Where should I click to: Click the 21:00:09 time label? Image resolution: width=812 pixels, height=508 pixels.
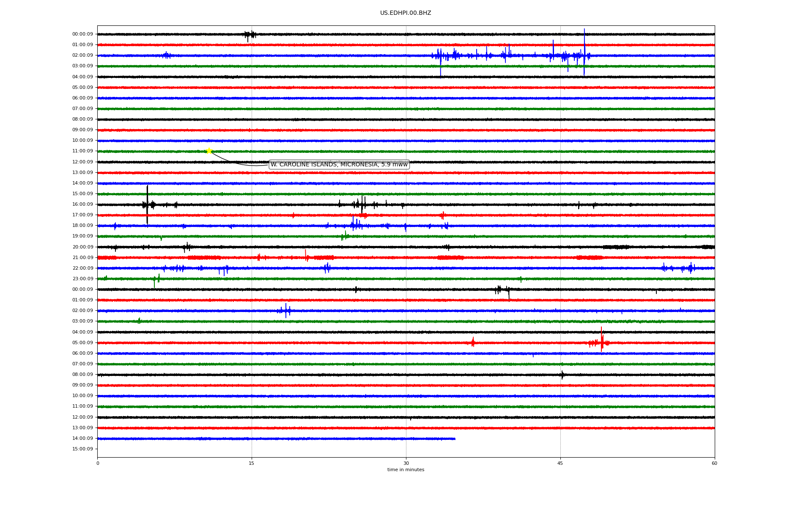click(82, 258)
